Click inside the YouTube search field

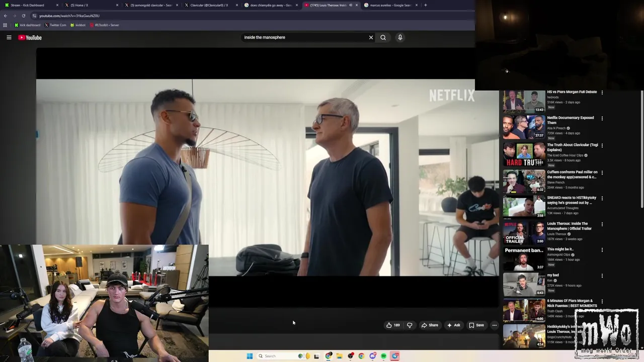[x=304, y=37]
